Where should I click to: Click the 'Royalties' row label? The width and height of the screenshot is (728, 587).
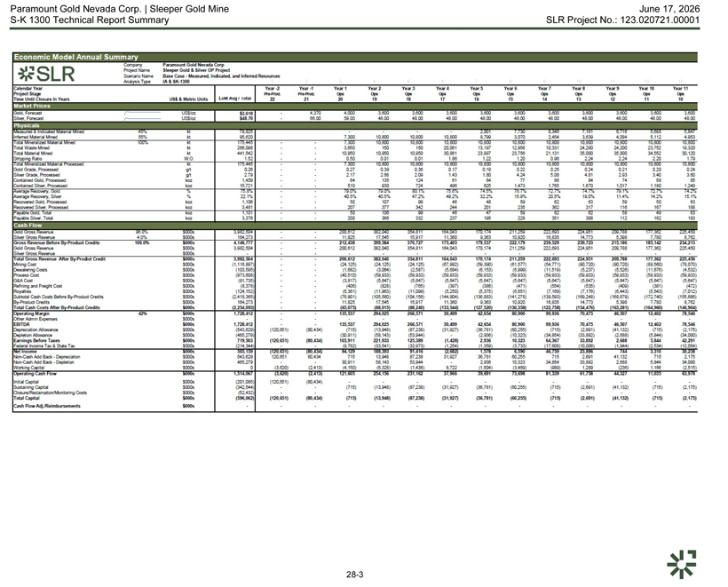coord(23,291)
